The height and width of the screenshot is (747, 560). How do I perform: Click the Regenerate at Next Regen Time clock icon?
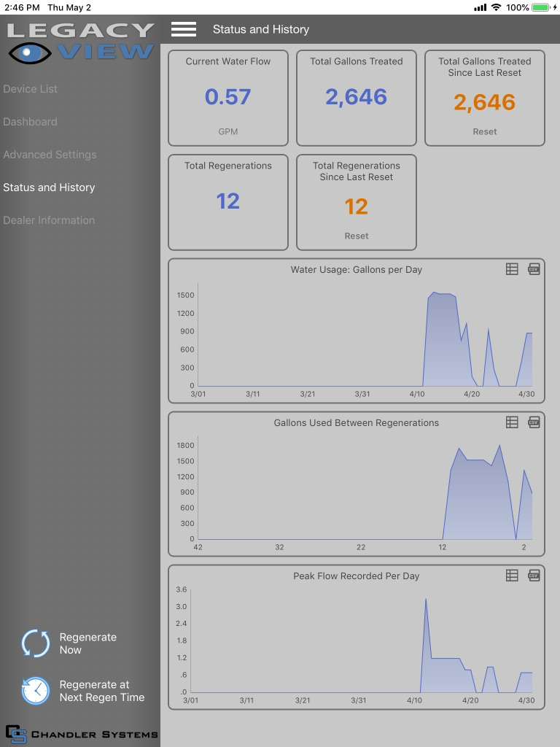point(36,690)
